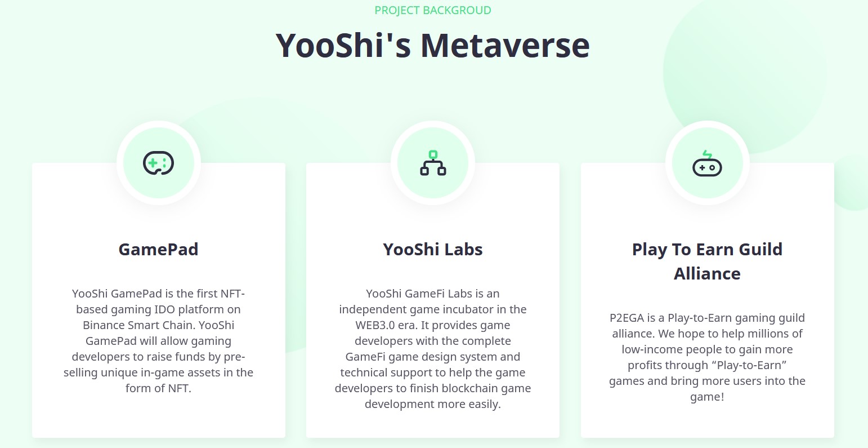Viewport: 868px width, 448px height.
Task: Click the YooShi Labs hierarchy icon
Action: 433,163
